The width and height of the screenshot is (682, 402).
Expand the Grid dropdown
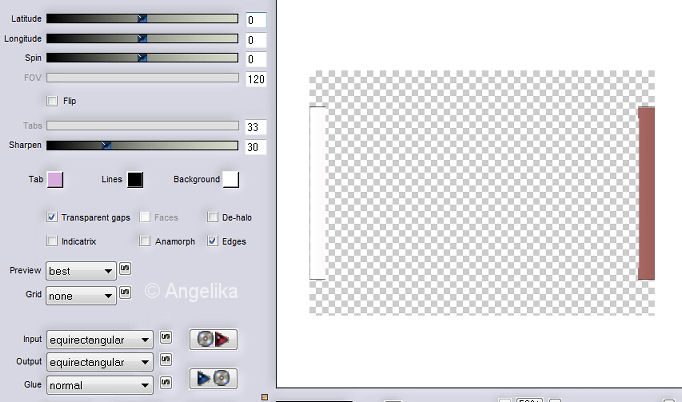(81, 296)
